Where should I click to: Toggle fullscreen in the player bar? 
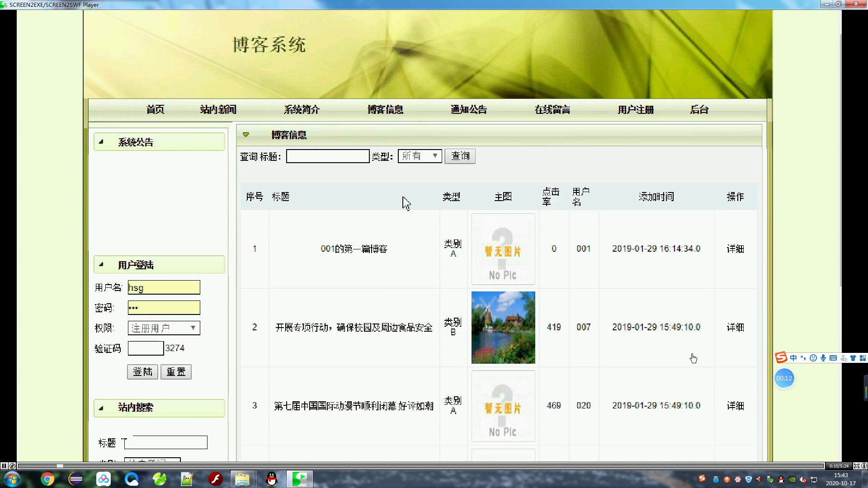click(x=857, y=466)
